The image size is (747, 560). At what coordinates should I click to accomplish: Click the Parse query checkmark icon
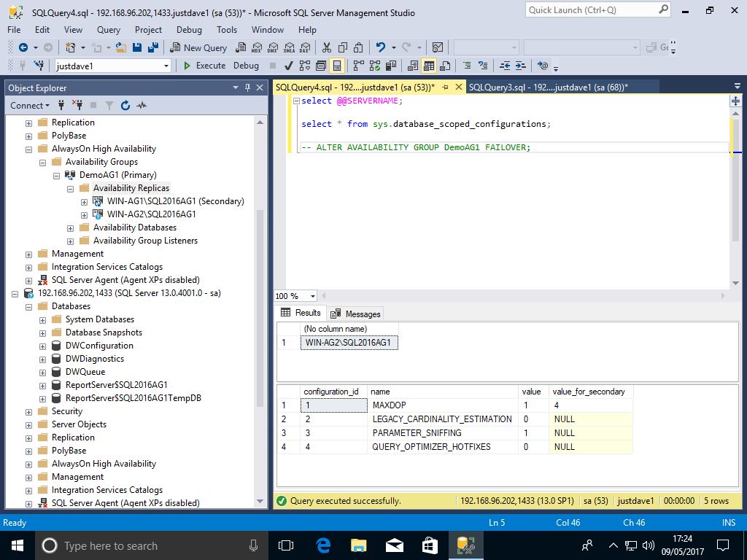click(289, 66)
